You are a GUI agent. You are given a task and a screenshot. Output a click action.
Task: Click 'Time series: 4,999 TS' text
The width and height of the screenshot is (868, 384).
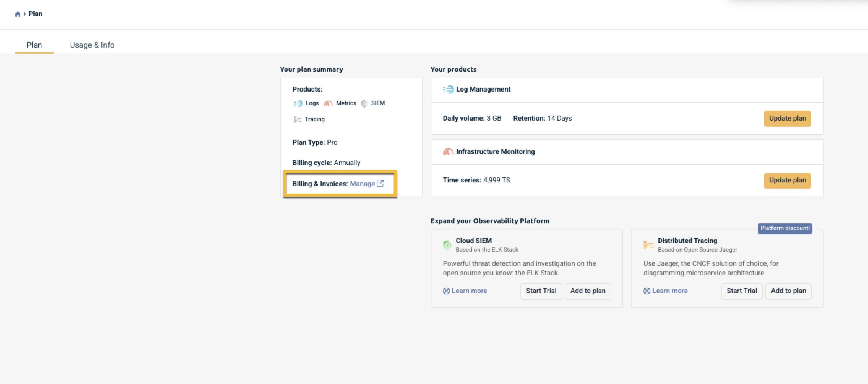(x=476, y=180)
